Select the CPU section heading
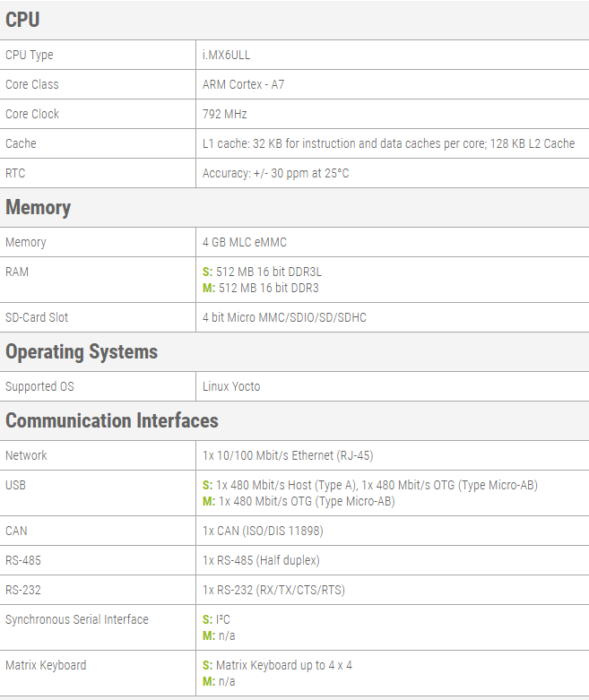Viewport: 589px width, 700px height. [x=22, y=20]
